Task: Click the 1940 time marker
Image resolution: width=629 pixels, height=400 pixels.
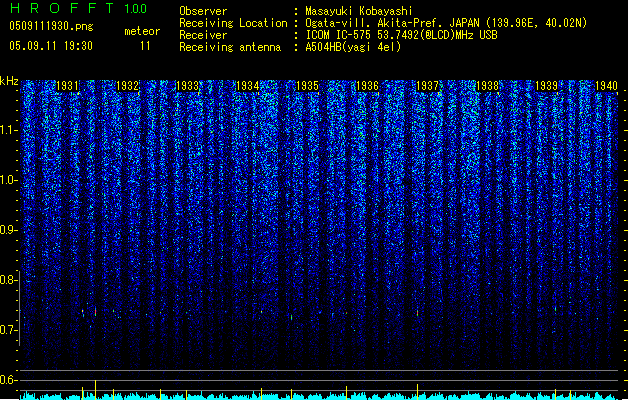Action: 606,86
